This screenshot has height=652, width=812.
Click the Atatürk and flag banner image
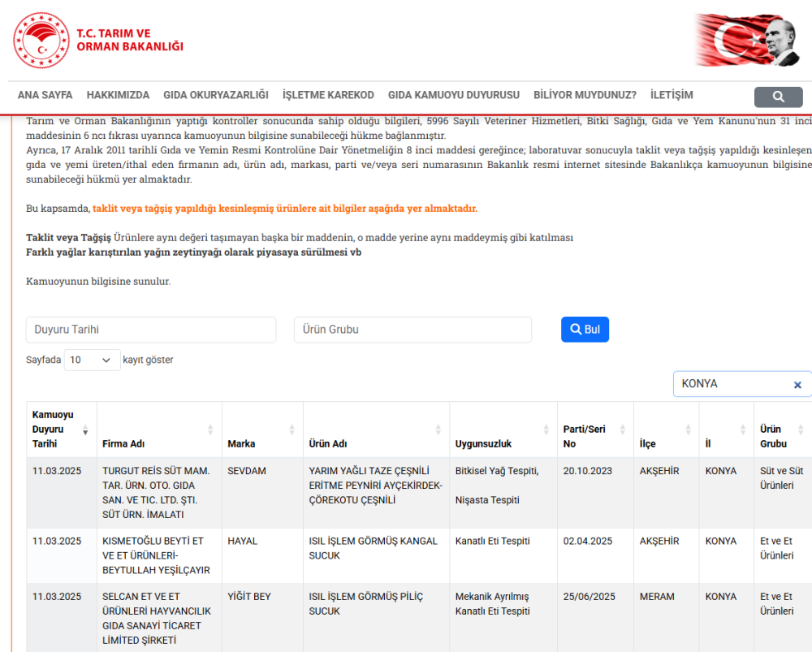coord(748,41)
